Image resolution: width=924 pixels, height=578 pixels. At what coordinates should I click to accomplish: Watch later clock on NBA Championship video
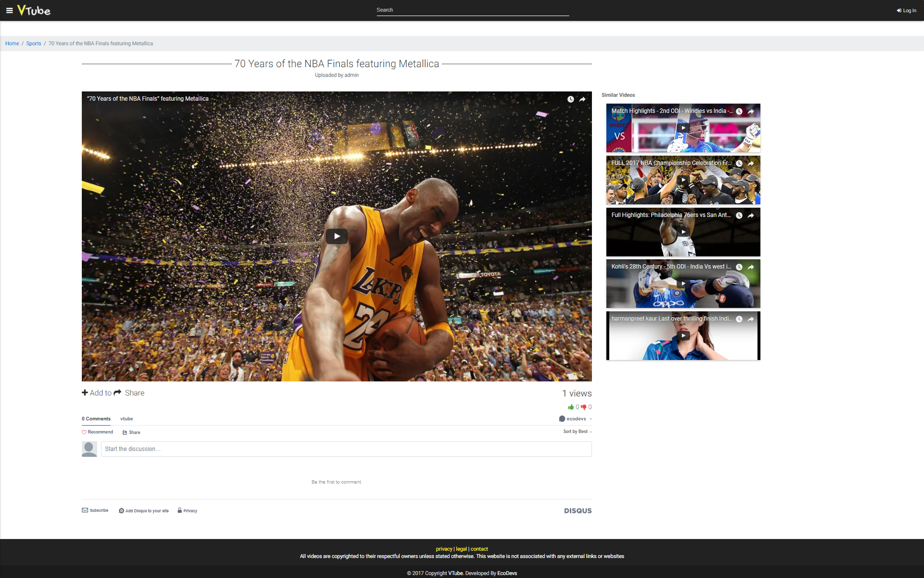[739, 163]
